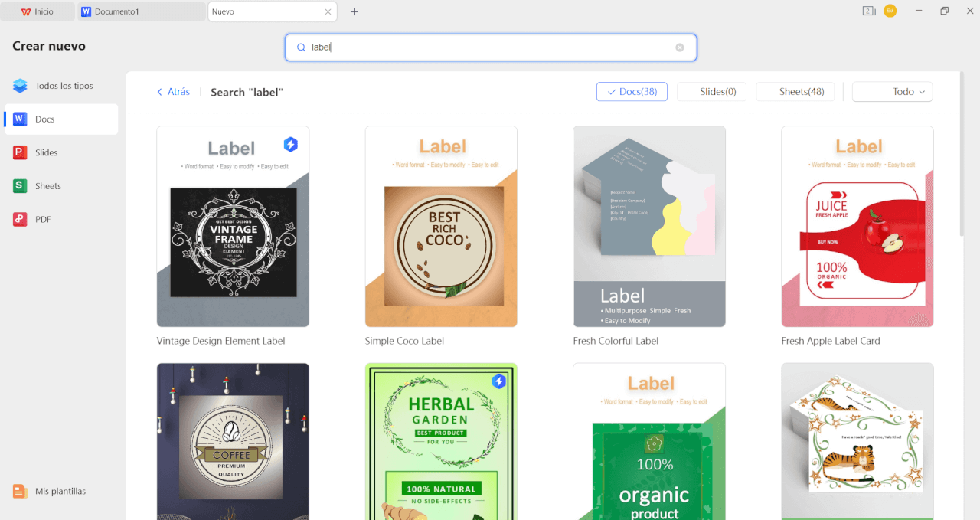Select PDF in the sidebar
This screenshot has width=980, height=520.
pos(61,219)
